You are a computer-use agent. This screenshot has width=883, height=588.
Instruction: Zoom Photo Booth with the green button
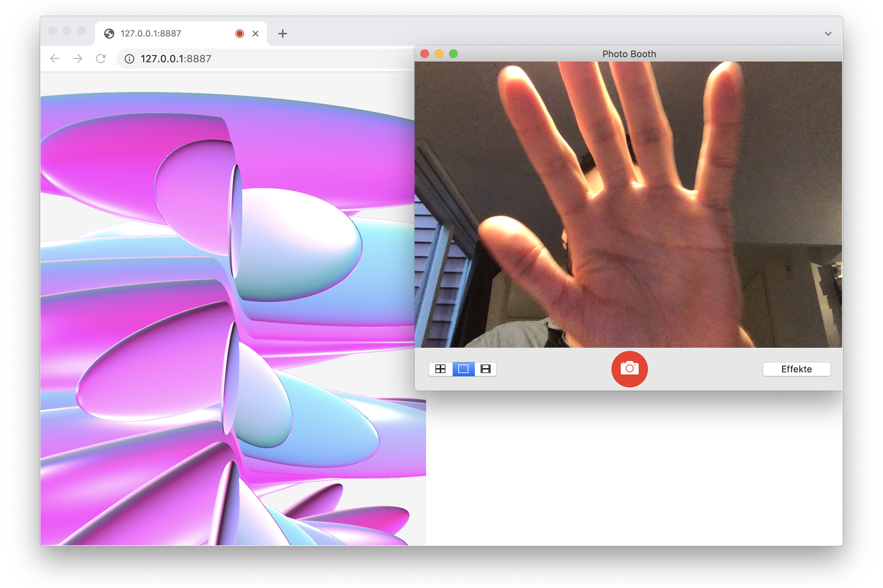tap(453, 54)
